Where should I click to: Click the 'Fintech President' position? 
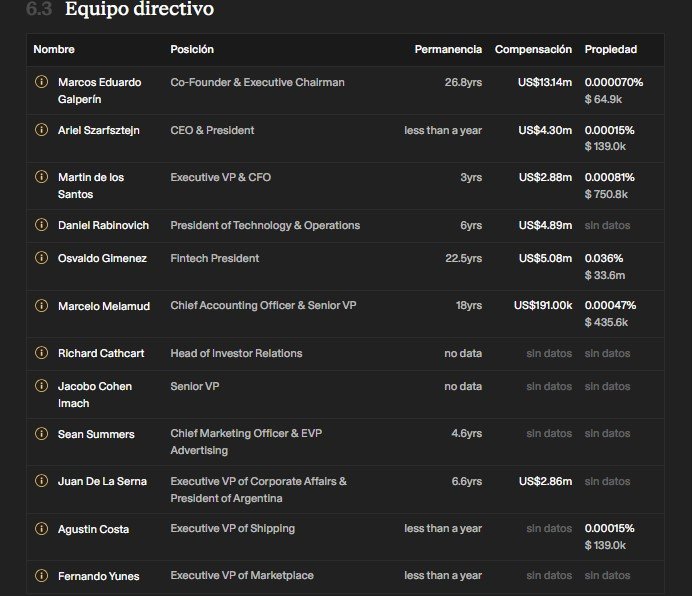[x=214, y=258]
